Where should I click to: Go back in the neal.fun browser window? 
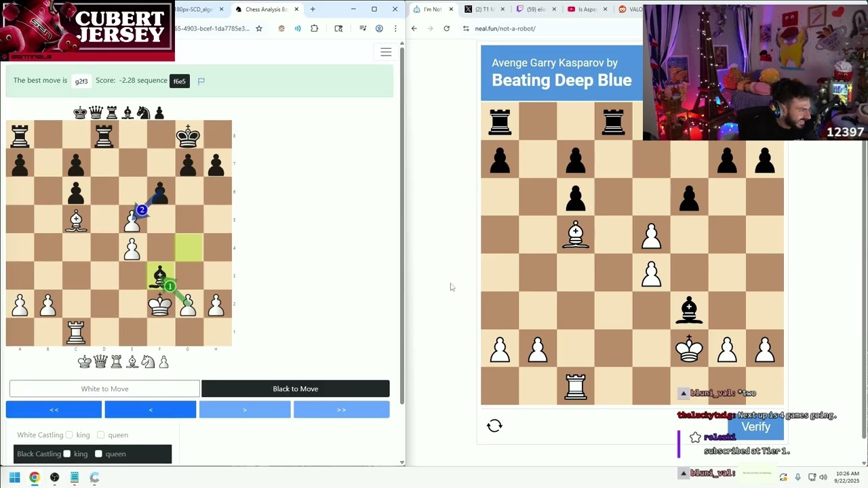point(414,28)
